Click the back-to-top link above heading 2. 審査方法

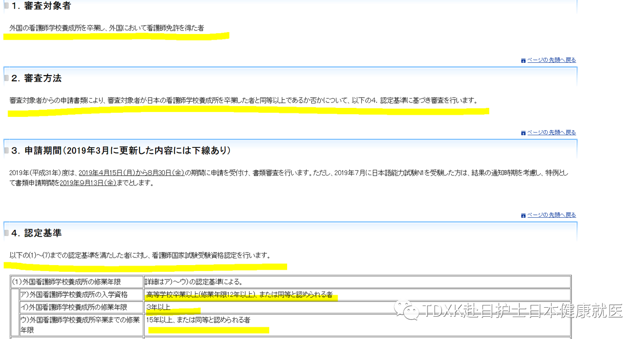click(x=551, y=60)
